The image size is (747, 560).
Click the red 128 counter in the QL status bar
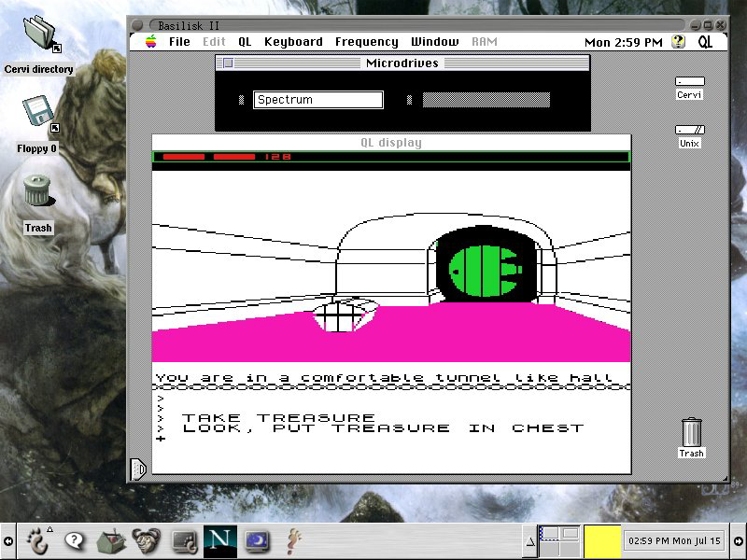277,157
